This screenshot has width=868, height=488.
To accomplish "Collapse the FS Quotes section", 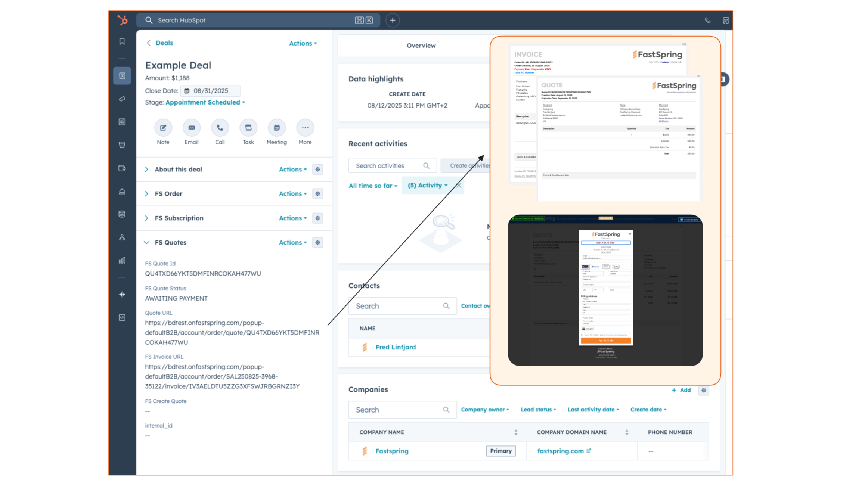I will [x=146, y=242].
